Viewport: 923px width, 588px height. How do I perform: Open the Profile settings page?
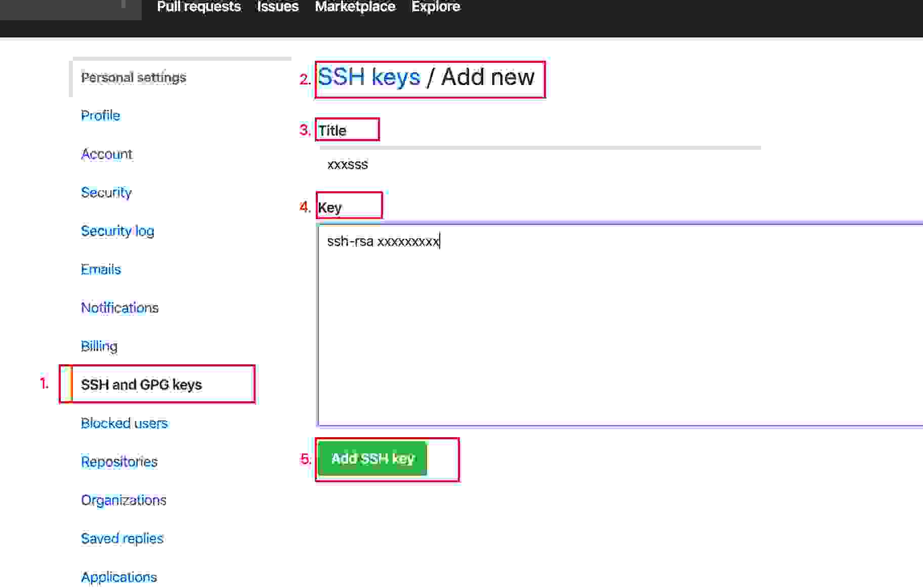100,115
